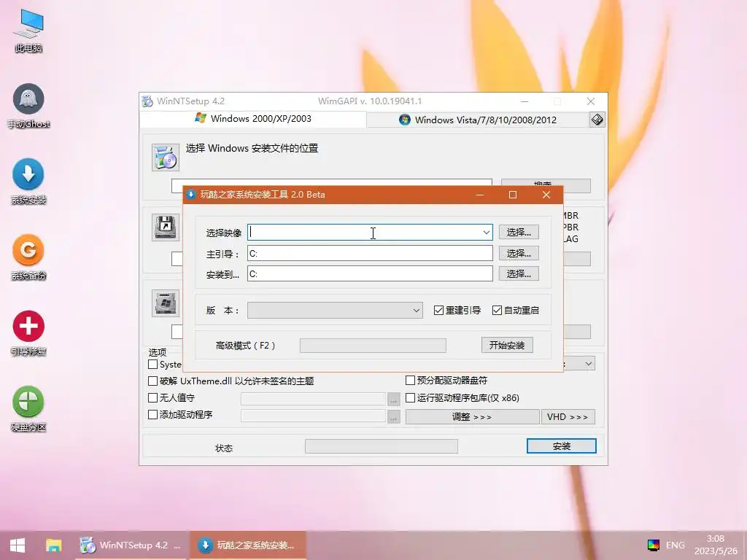This screenshot has height=560, width=747.
Task: Click the hard drive install icon in WinNTSetup
Action: click(x=166, y=303)
